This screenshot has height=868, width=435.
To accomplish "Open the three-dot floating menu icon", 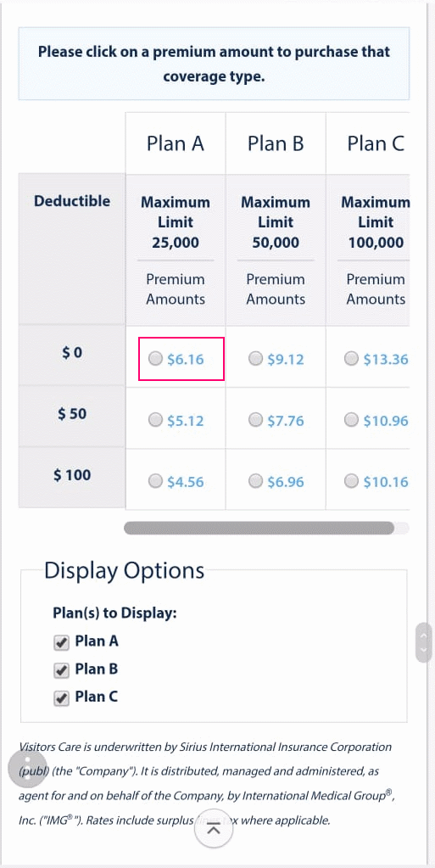I will pos(28,767).
